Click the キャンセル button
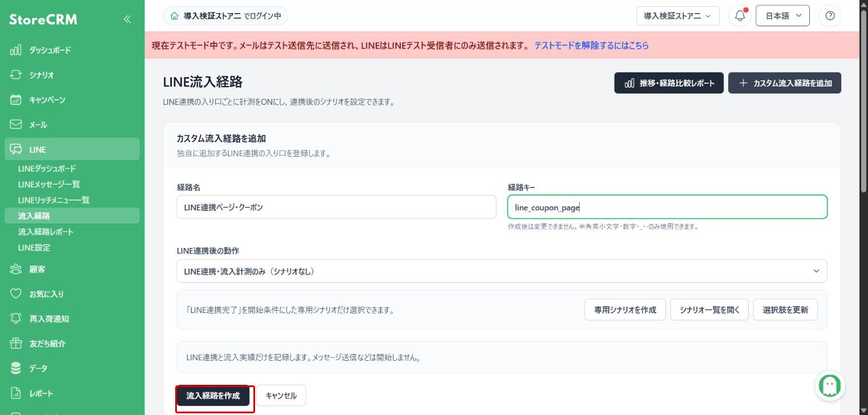The width and height of the screenshot is (868, 415). point(281,396)
